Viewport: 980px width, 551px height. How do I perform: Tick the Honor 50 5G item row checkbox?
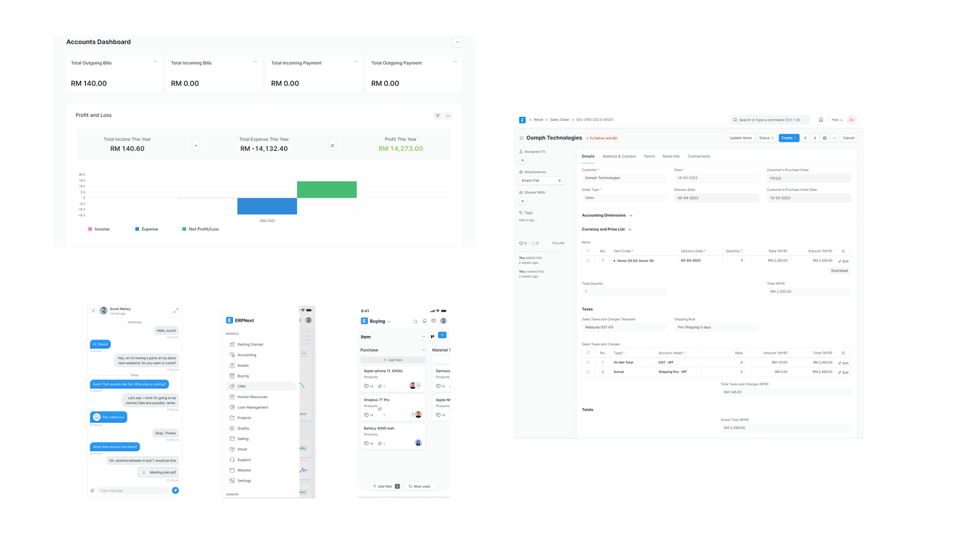tap(588, 261)
